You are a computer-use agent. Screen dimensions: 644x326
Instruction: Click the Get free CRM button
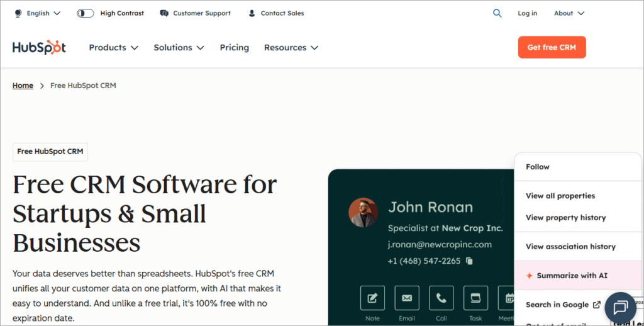pyautogui.click(x=552, y=47)
